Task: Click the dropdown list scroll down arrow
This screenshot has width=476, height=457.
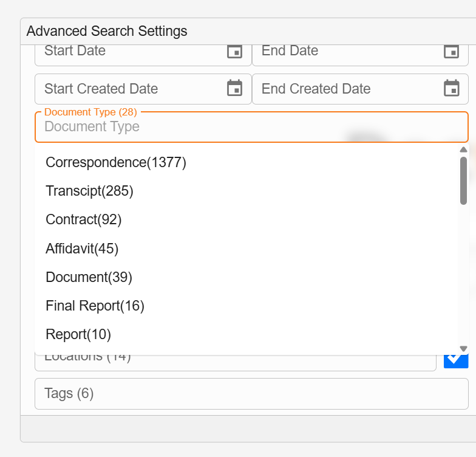Action: 463,349
